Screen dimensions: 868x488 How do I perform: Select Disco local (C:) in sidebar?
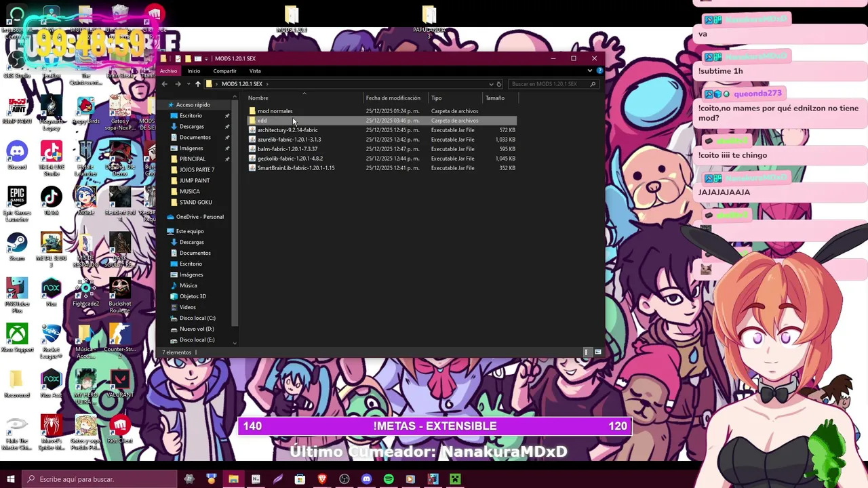pyautogui.click(x=197, y=319)
